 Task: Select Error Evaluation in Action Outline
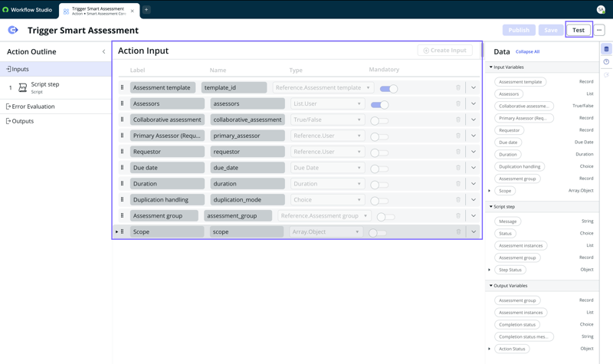[55, 107]
